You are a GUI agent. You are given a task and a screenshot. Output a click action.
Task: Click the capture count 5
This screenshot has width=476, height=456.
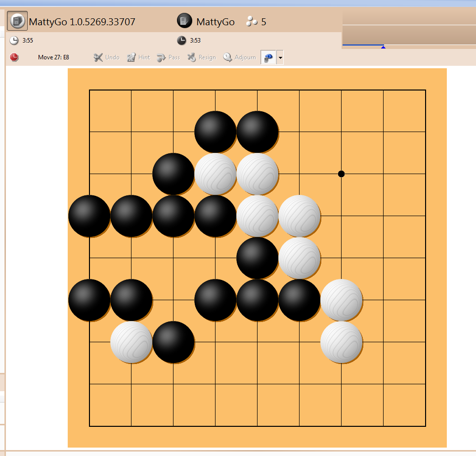click(x=263, y=22)
